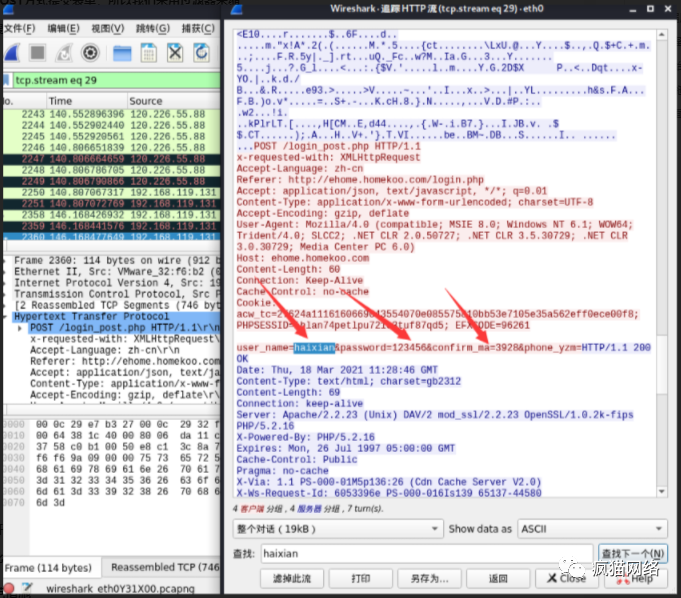The width and height of the screenshot is (681, 598).
Task: Click stream content scrollbar up arrow
Action: tap(661, 34)
